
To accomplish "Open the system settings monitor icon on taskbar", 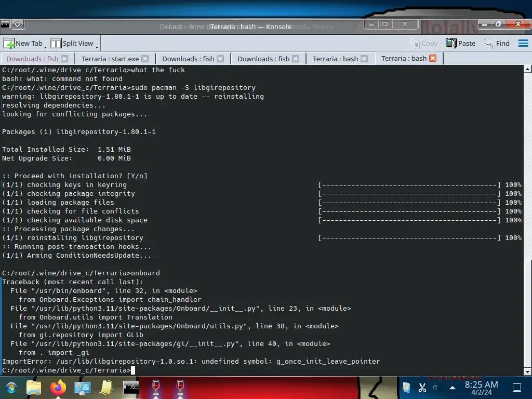I will point(83,387).
